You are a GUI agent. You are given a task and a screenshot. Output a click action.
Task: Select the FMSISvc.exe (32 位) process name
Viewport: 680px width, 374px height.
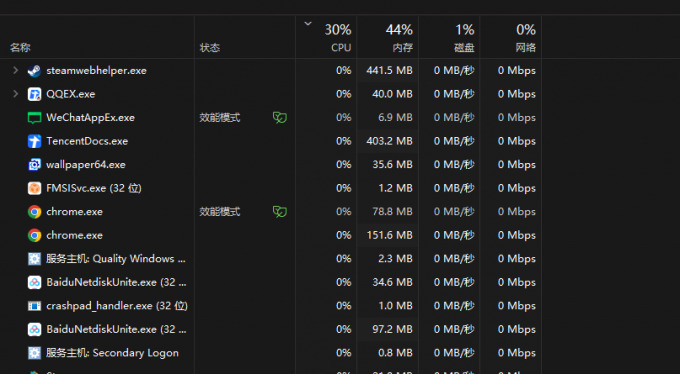(94, 188)
